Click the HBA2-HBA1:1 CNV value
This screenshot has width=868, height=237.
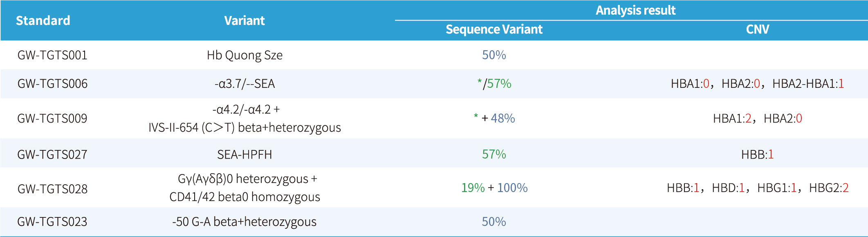(808, 84)
